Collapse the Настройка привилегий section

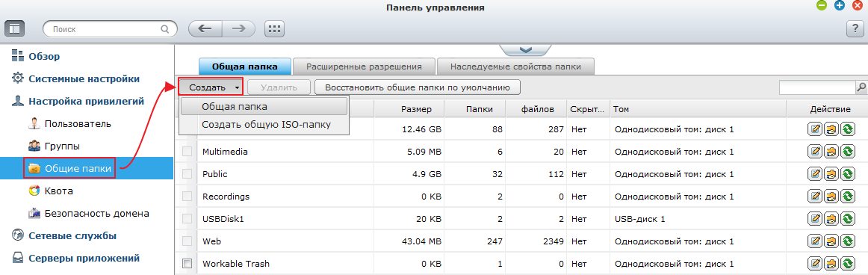[78, 102]
